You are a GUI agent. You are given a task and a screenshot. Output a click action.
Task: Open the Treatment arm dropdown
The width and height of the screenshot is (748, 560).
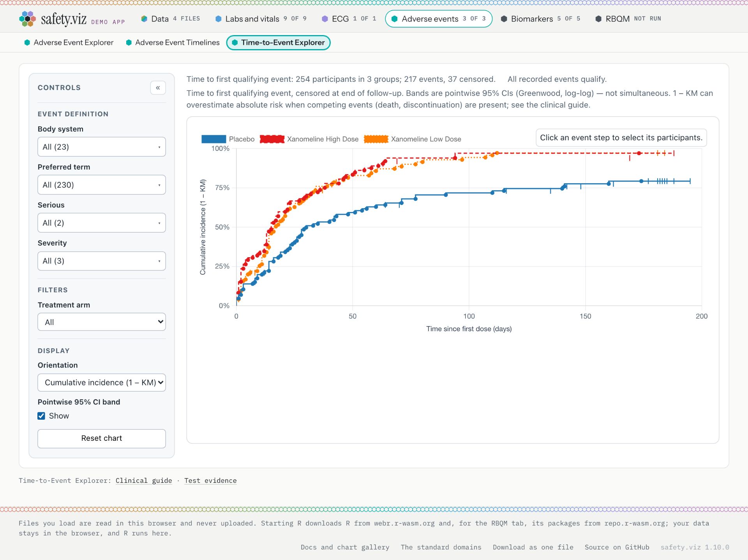point(102,322)
